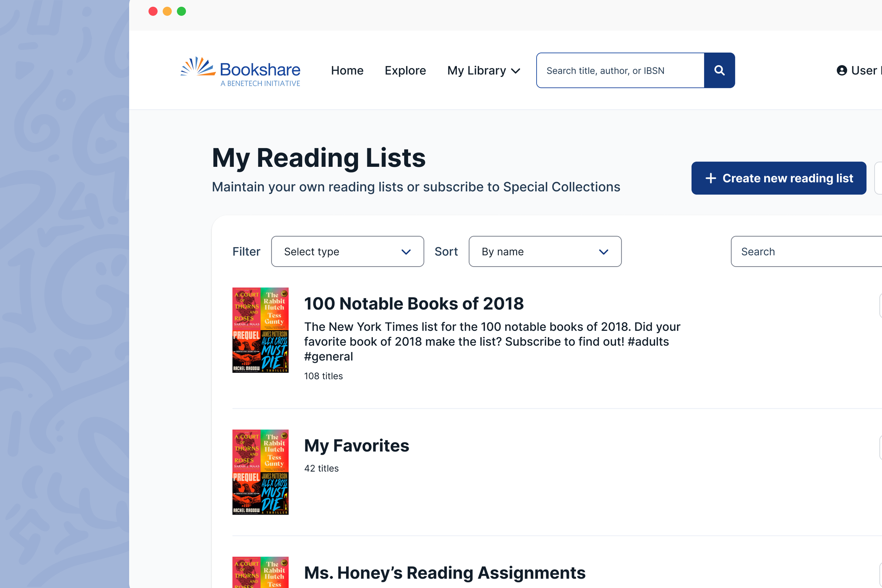
Task: Click the magnifying glass search button
Action: click(719, 71)
